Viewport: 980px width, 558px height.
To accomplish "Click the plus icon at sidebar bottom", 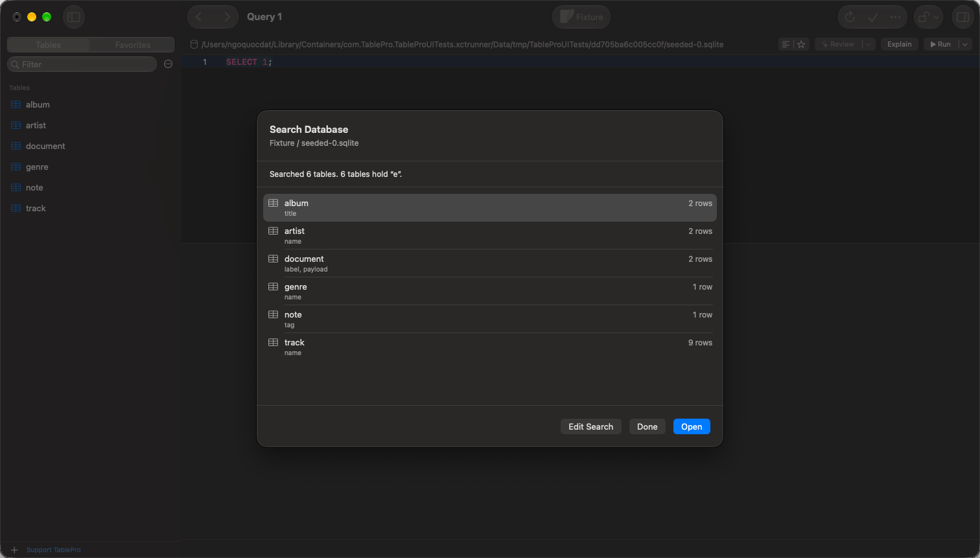I will 14,550.
